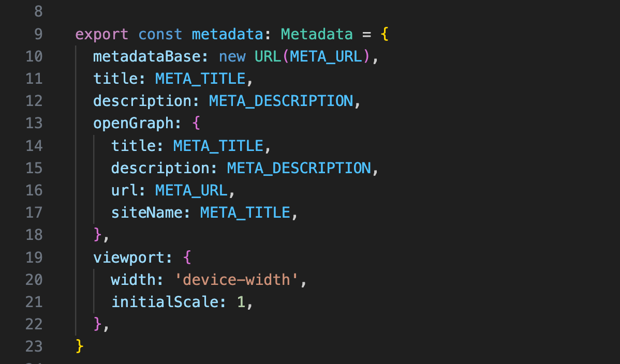Screen dimensions: 620x364
Task: Click the lowercase metadata variable name
Action: click(227, 35)
